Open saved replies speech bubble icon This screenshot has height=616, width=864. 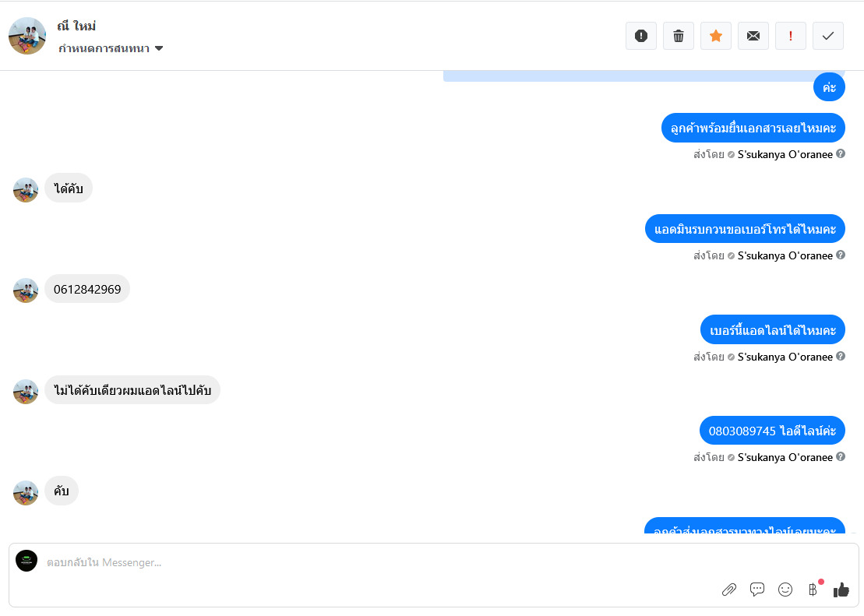[x=757, y=590]
